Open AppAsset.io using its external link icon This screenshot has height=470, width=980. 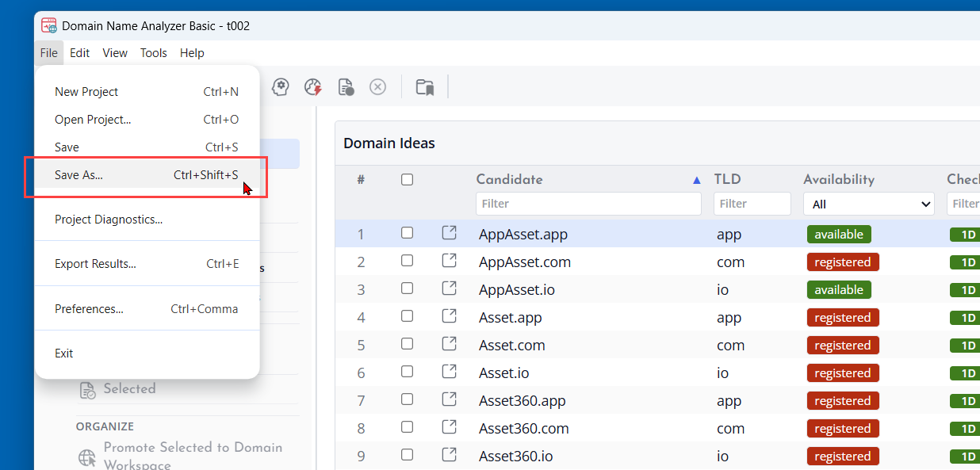(x=449, y=288)
